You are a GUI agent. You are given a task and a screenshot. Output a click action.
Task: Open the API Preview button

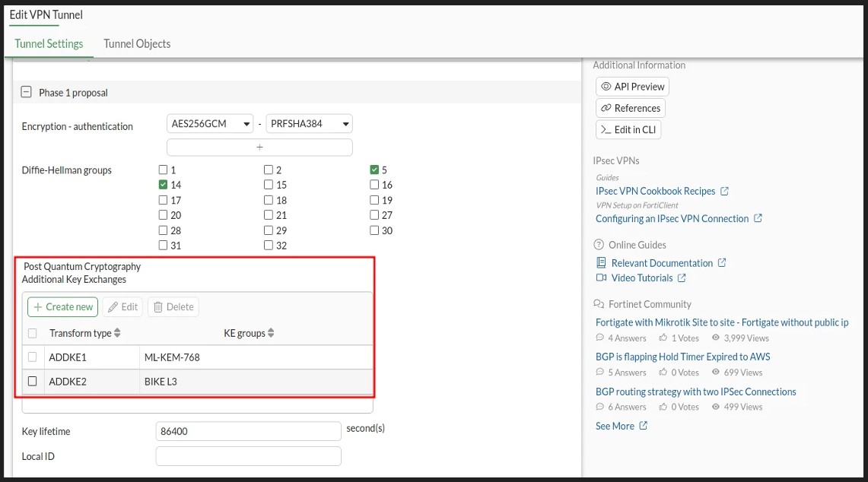pos(632,87)
